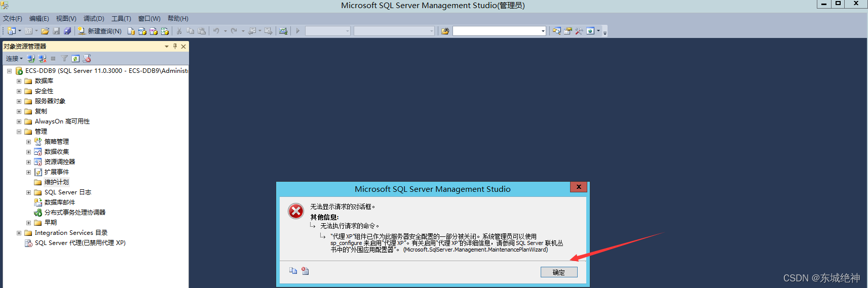The height and width of the screenshot is (288, 868).
Task: Click the copy message icon in dialog
Action: point(293,271)
